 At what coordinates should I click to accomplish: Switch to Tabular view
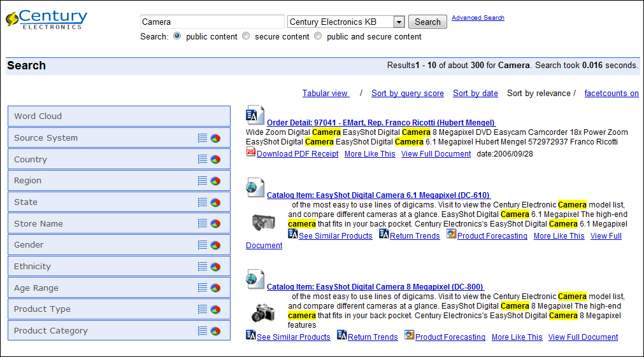pos(326,93)
